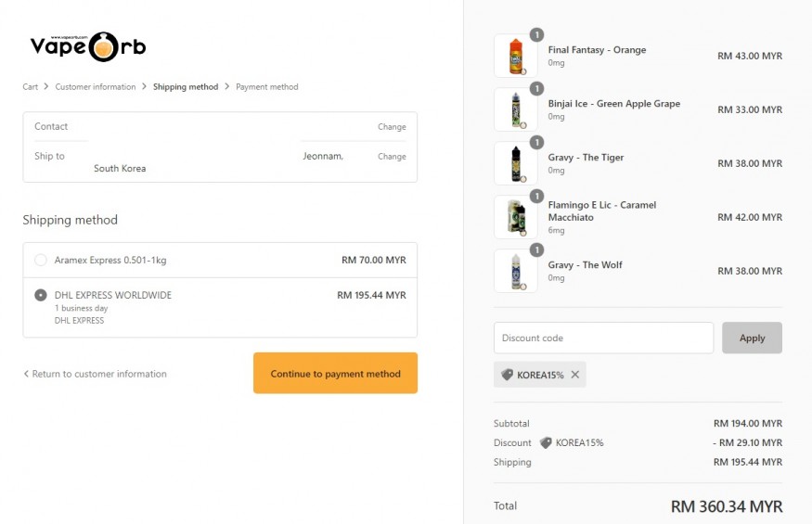Image resolution: width=812 pixels, height=524 pixels.
Task: Select Aramex Express 0.501-1kg shipping
Action: 41,260
